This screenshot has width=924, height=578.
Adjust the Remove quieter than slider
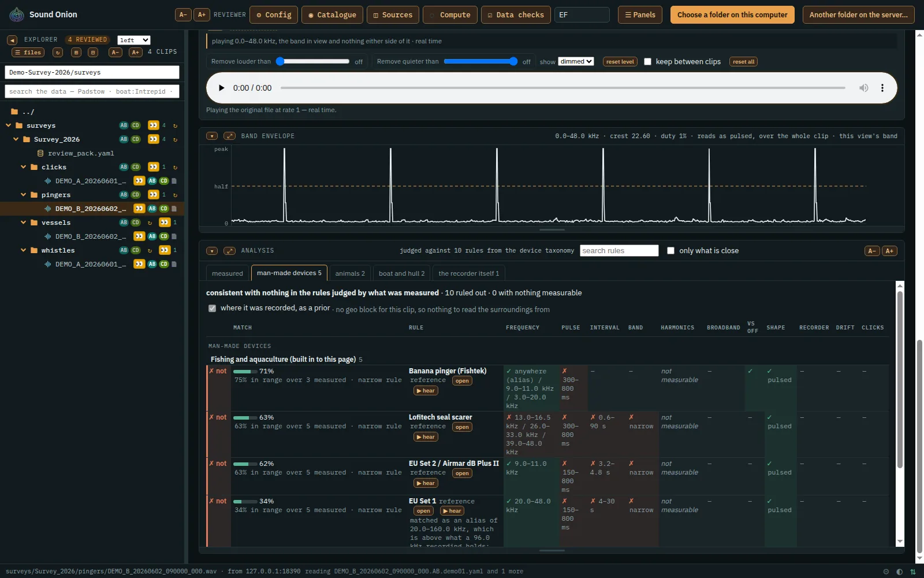pos(480,61)
